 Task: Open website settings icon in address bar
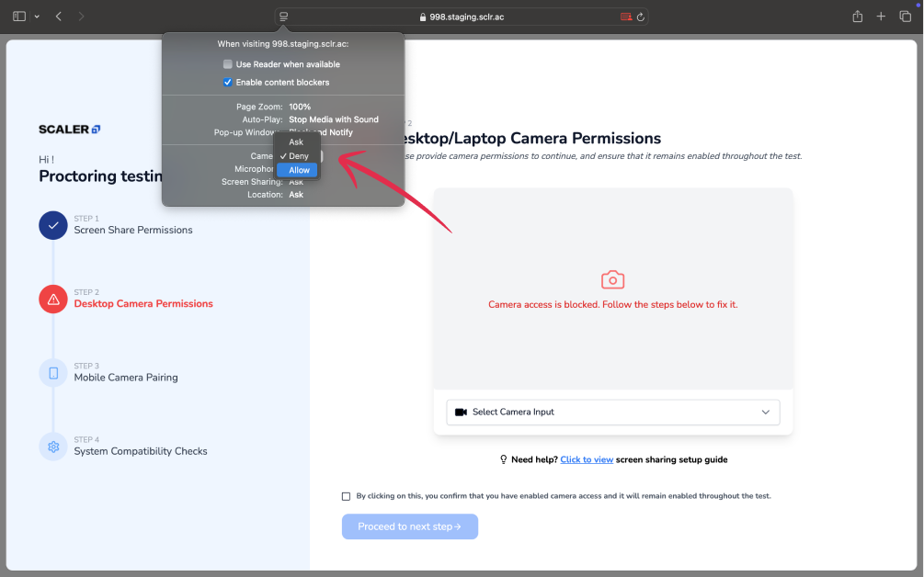tap(283, 17)
